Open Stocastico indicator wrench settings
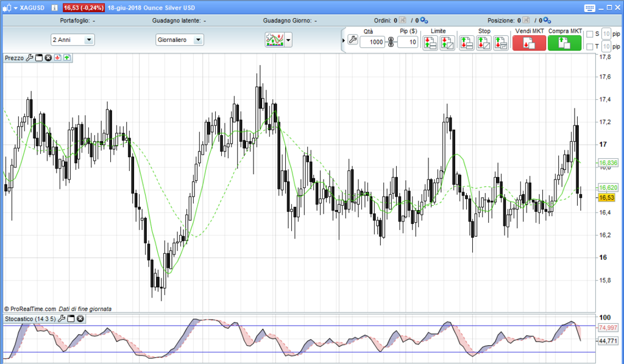 tap(62, 318)
